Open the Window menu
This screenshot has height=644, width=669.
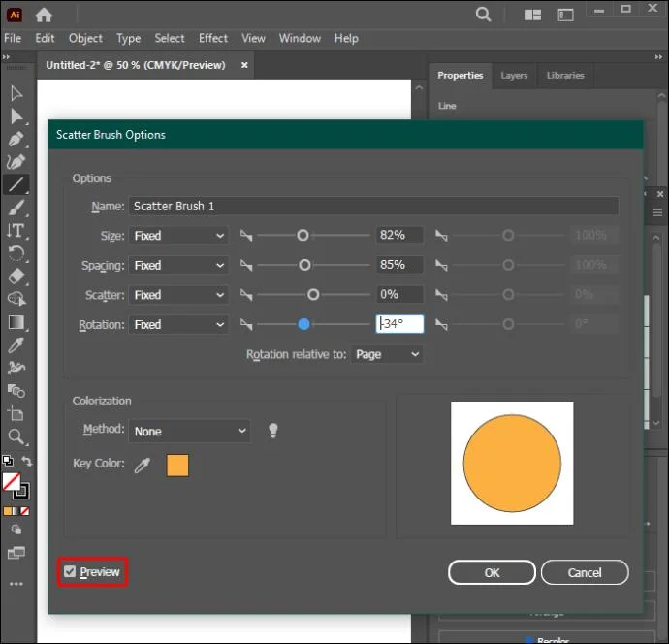coord(300,39)
